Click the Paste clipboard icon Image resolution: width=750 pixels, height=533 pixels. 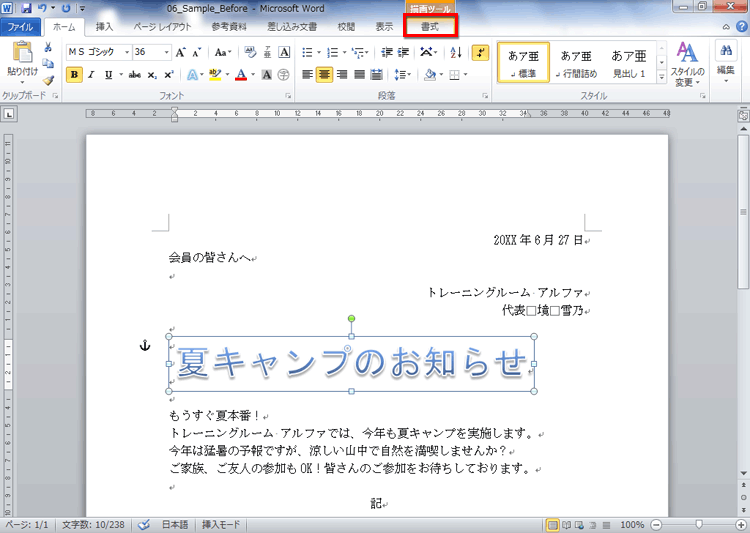coord(22,53)
